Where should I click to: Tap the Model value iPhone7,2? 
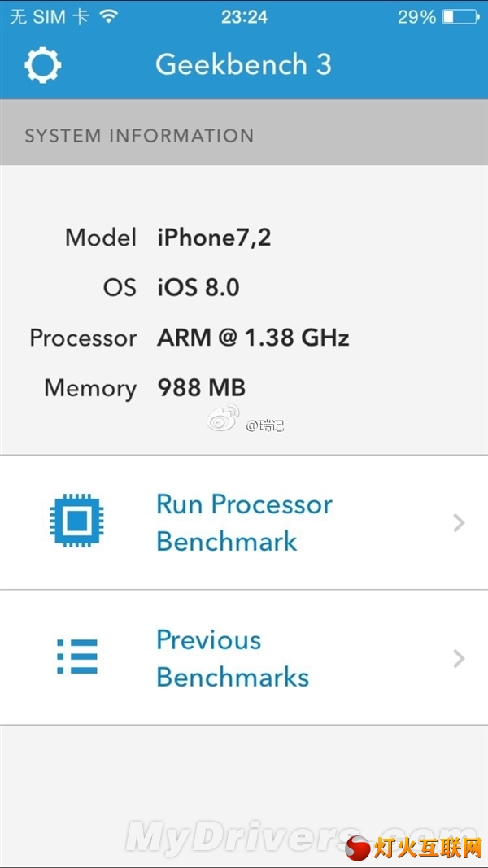coord(214,238)
